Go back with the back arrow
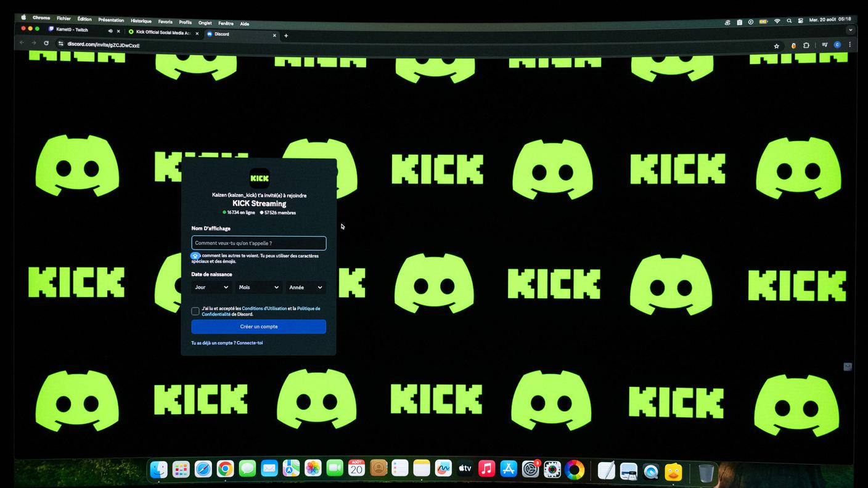Viewport: 868px width, 488px height. (22, 43)
